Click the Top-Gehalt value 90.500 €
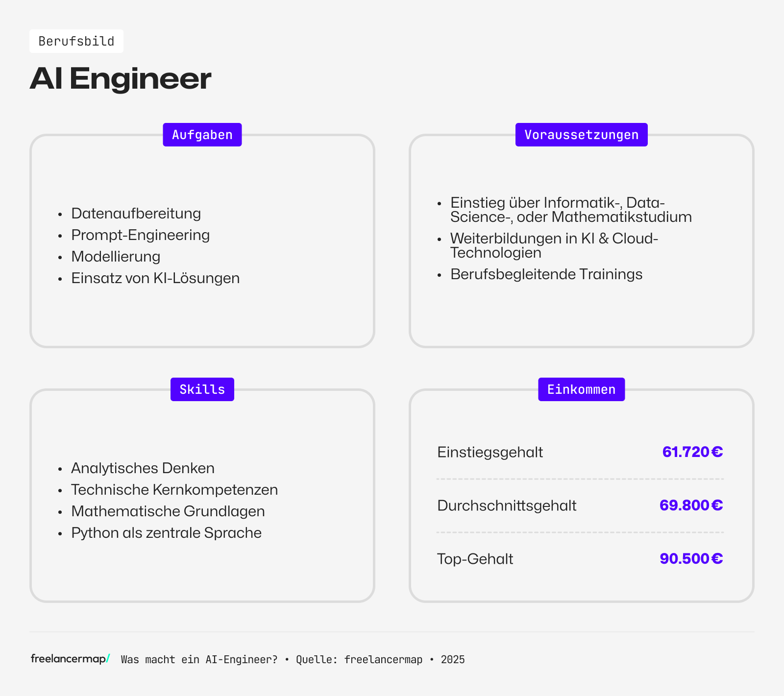This screenshot has width=784, height=696. (x=690, y=558)
